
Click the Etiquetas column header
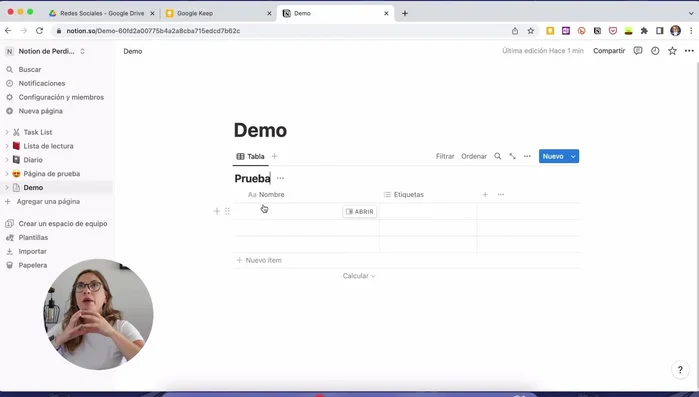404,195
